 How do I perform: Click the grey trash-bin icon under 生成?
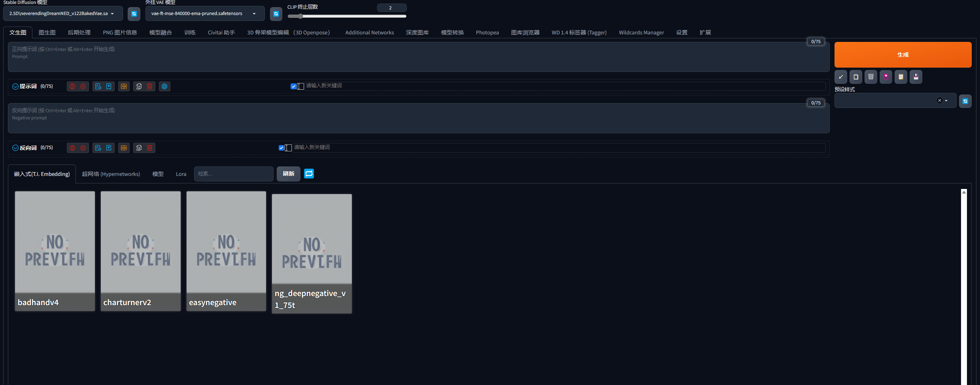(871, 77)
